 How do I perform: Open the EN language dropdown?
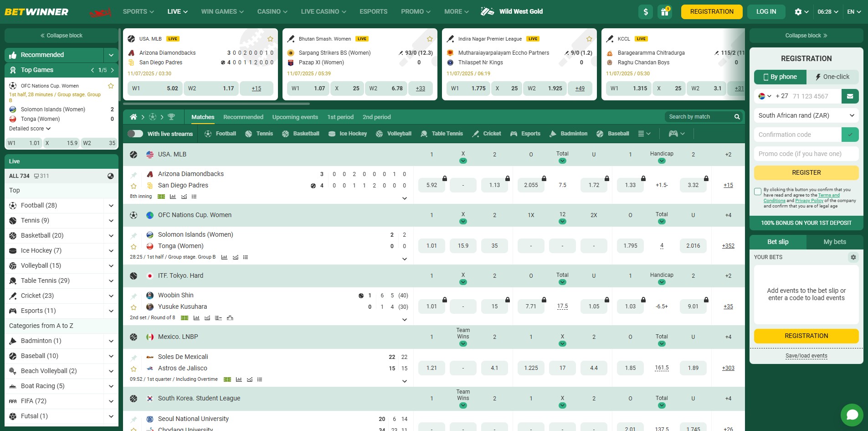[855, 12]
